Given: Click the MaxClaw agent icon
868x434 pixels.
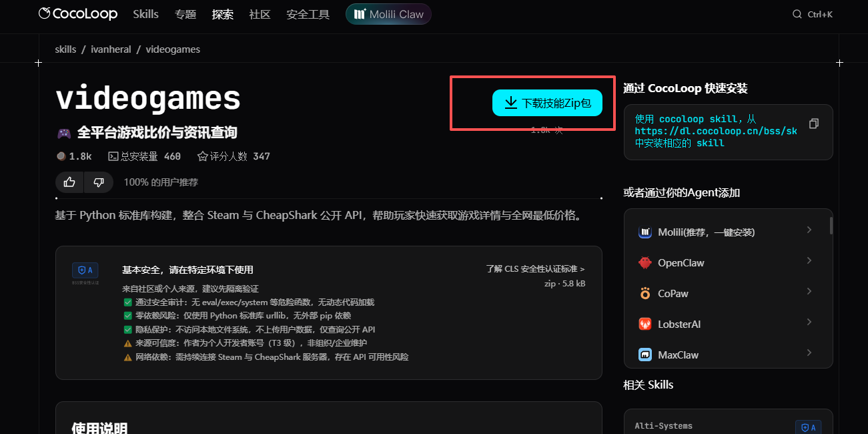Looking at the screenshot, I should [645, 355].
